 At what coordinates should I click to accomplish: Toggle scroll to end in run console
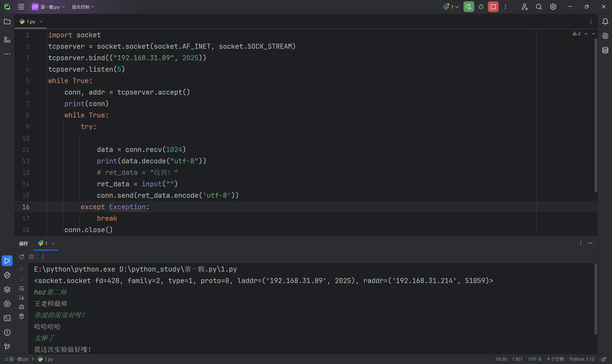tap(22, 298)
